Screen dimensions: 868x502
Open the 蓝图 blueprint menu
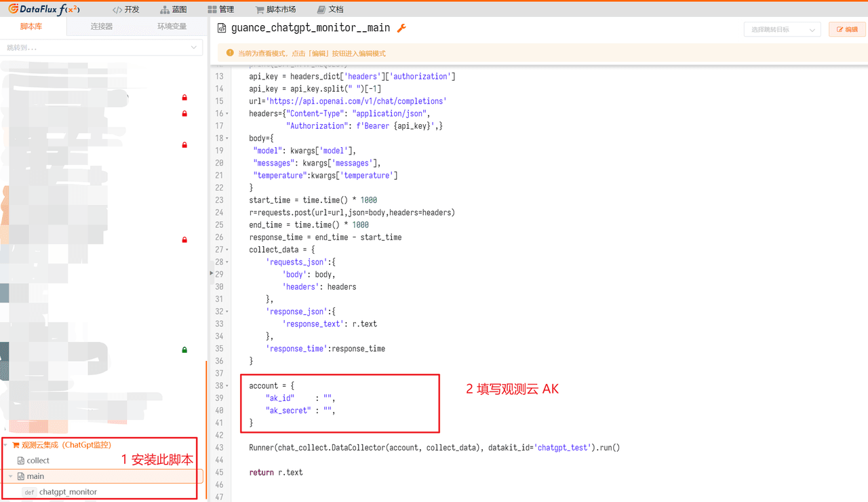pos(174,9)
